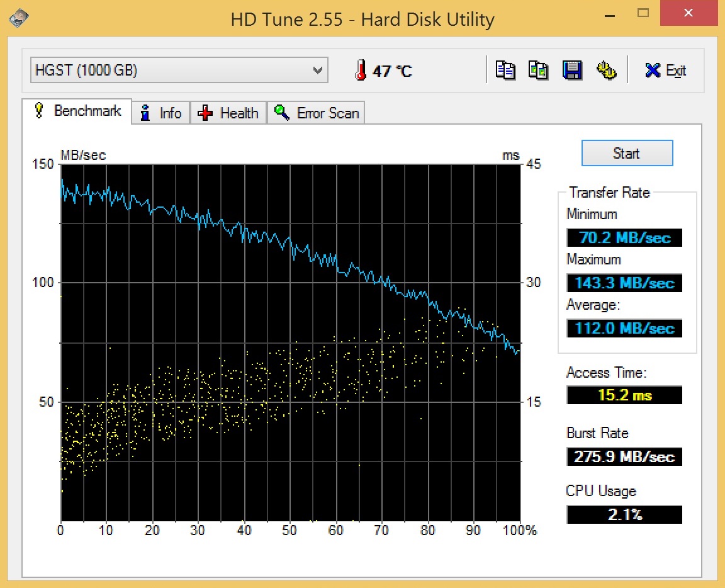The height and width of the screenshot is (588, 725).
Task: Maximize the HD Tune window
Action: [x=643, y=13]
